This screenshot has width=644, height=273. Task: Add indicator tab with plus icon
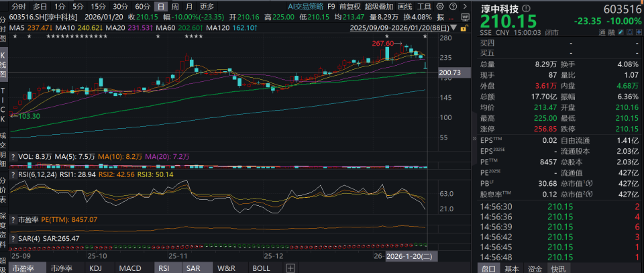click(290, 268)
